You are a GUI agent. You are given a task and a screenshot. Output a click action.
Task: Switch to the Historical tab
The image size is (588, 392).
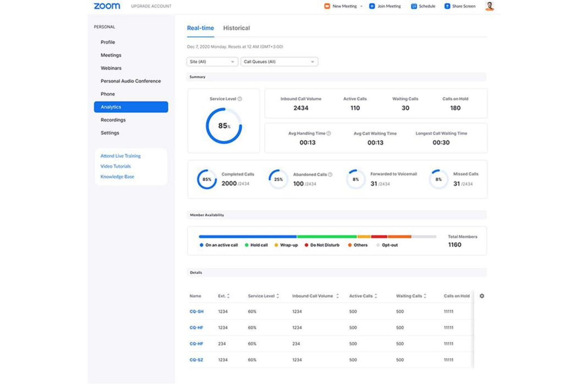[236, 28]
